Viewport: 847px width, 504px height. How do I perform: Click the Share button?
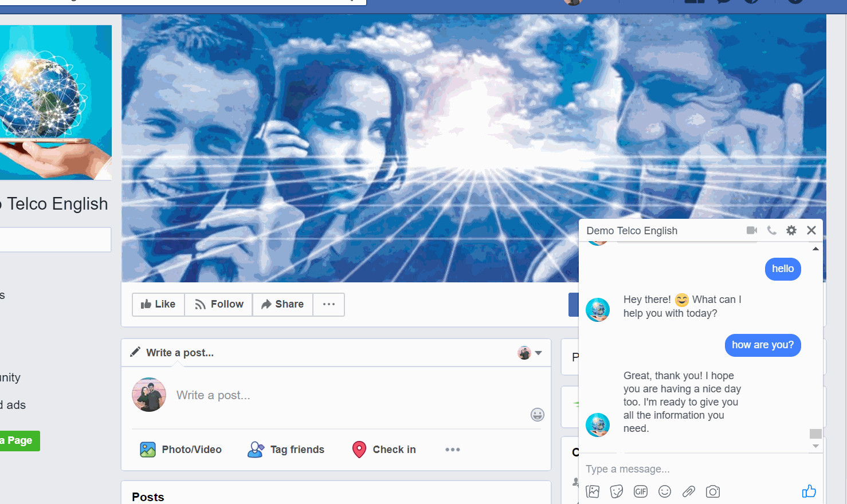point(283,304)
